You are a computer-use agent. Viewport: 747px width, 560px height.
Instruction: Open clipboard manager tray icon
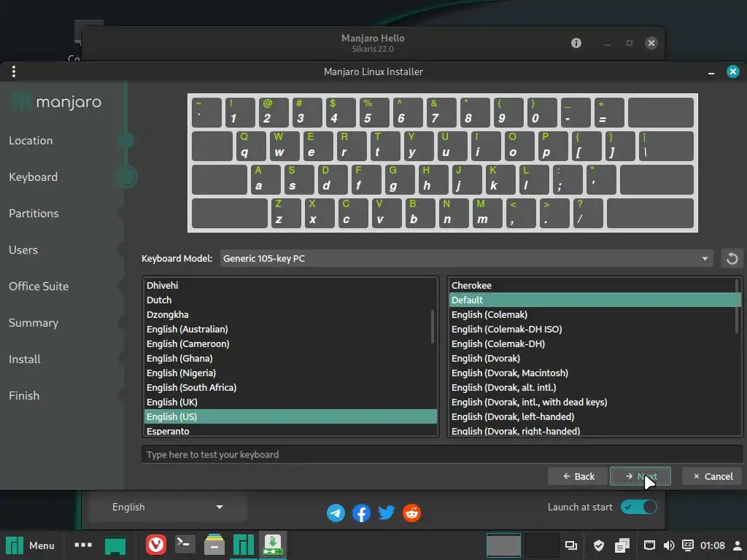tap(622, 545)
